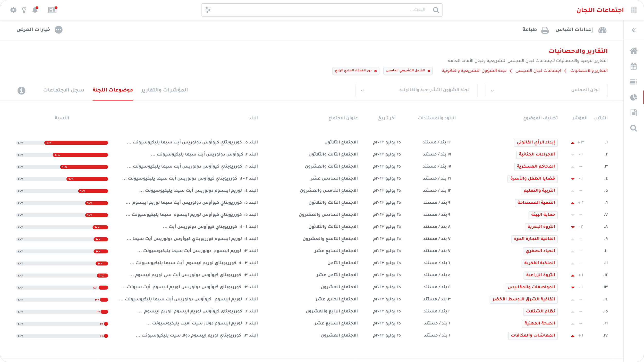Image resolution: width=644 pixels, height=362 pixels.
Task: Open the lightbulb tips icon
Action: click(x=24, y=10)
